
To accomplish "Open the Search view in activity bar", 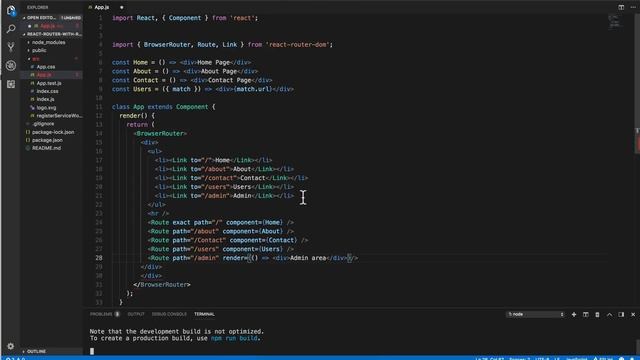I will coord(11,29).
